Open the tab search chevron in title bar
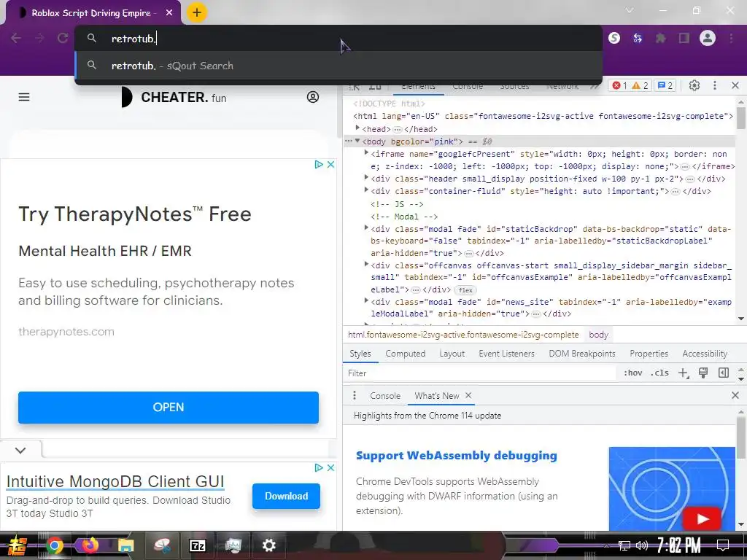The height and width of the screenshot is (560, 747). click(x=630, y=10)
